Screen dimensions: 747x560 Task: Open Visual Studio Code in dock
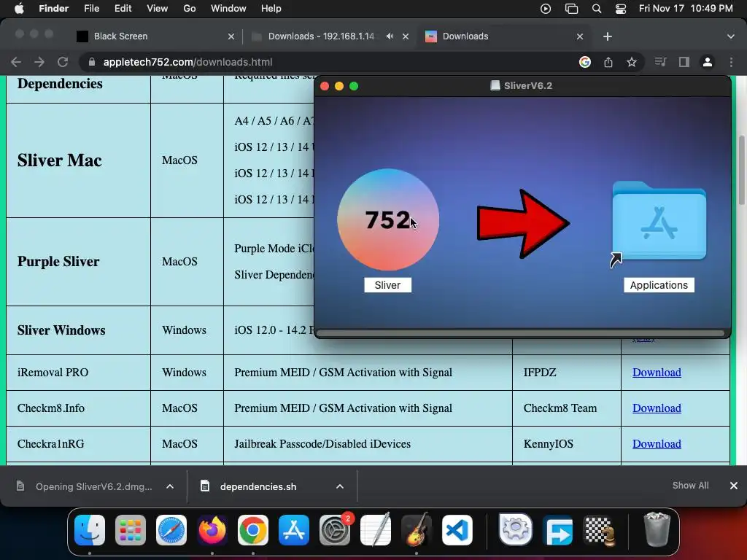click(457, 530)
